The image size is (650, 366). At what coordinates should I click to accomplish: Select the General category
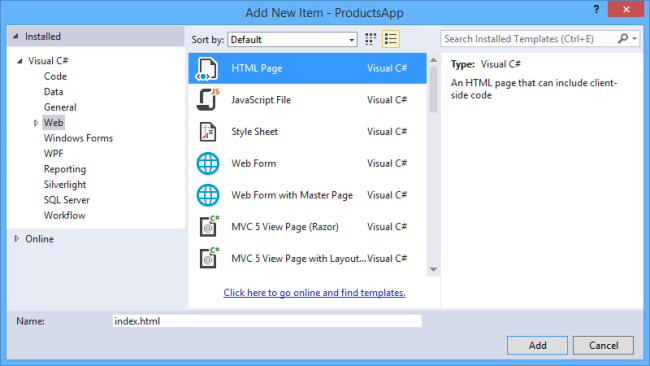pyautogui.click(x=60, y=107)
